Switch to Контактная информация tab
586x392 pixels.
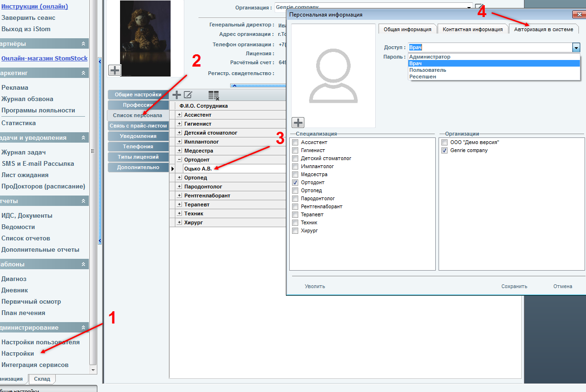(x=472, y=29)
